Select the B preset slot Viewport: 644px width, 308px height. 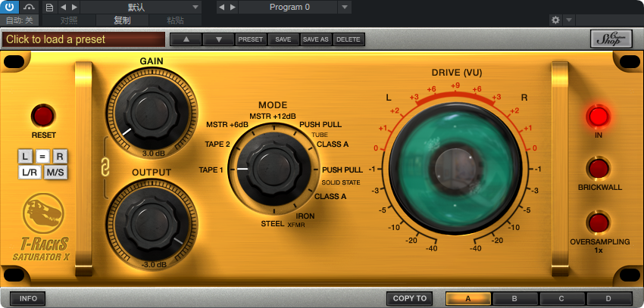[515, 299]
